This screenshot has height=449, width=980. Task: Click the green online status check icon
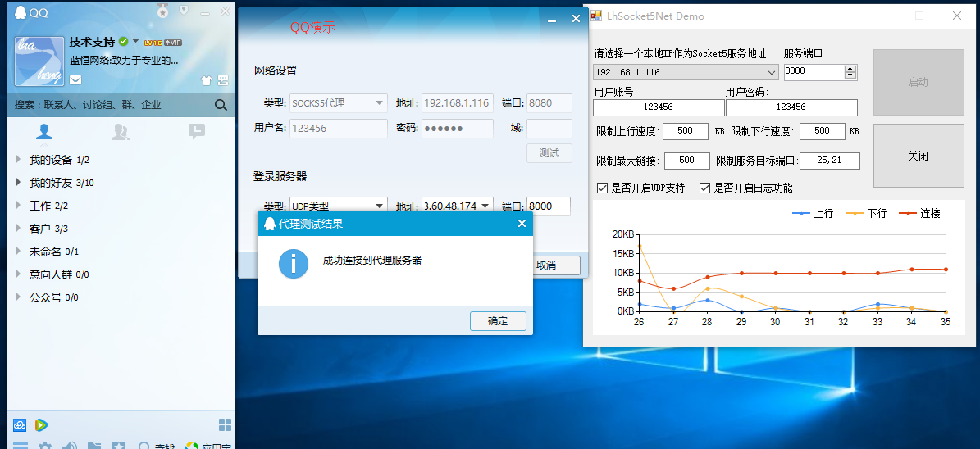124,41
